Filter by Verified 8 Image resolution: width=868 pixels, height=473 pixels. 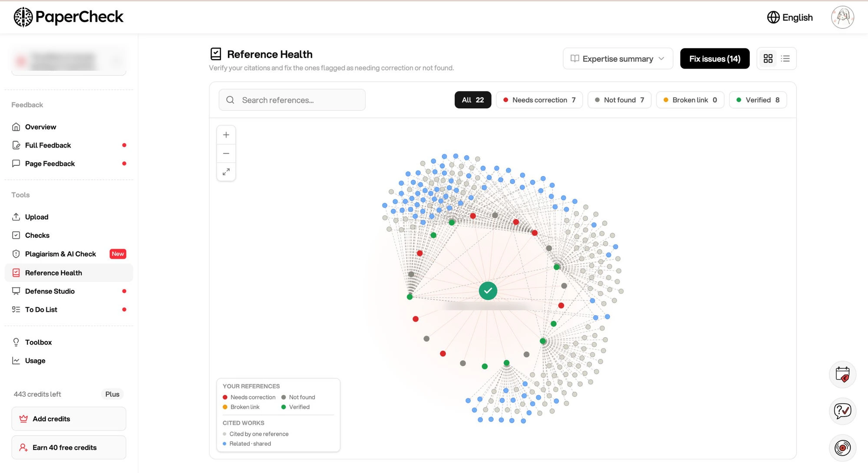[758, 100]
